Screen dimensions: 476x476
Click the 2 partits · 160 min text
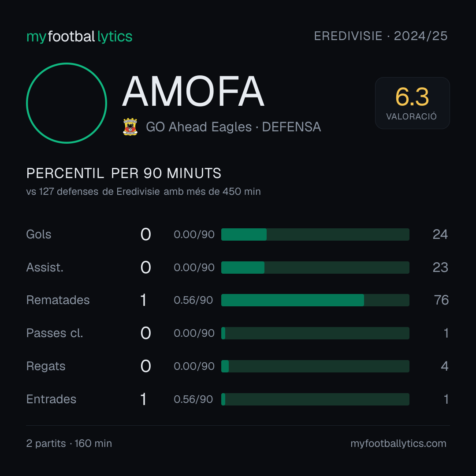pyautogui.click(x=69, y=443)
